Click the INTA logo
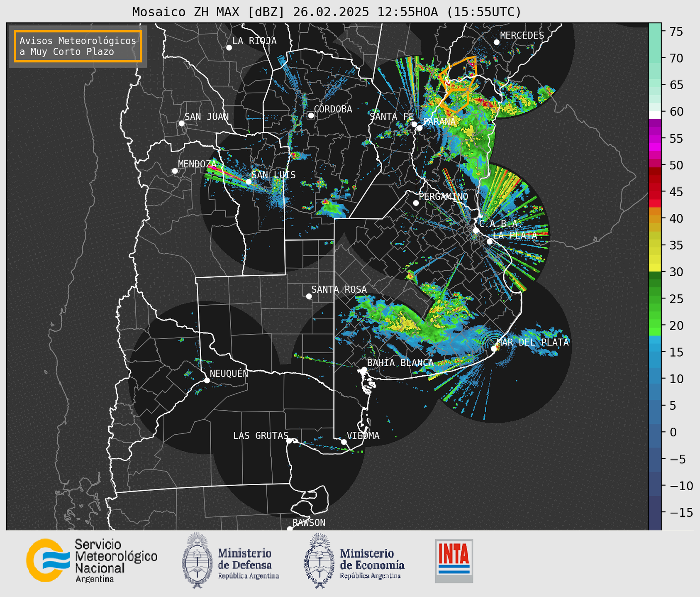Image resolution: width=700 pixels, height=597 pixels. click(454, 561)
